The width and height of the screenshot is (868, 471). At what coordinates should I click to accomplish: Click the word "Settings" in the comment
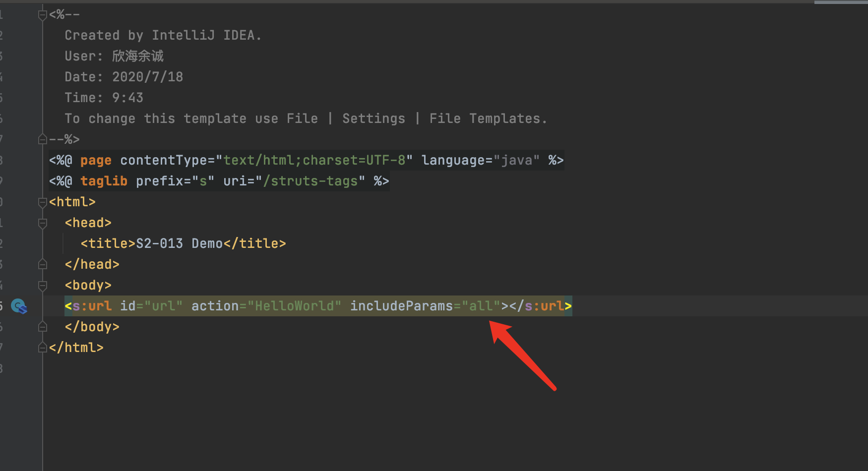[x=374, y=118]
